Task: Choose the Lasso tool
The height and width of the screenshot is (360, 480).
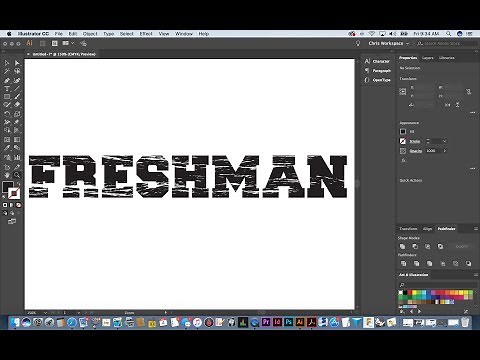Action: pyautogui.click(x=17, y=71)
